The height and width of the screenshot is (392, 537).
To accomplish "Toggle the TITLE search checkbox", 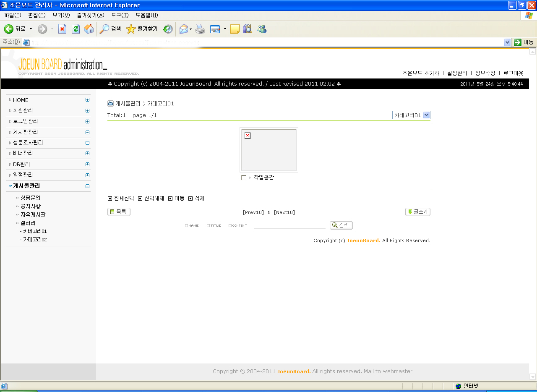I will (208, 226).
